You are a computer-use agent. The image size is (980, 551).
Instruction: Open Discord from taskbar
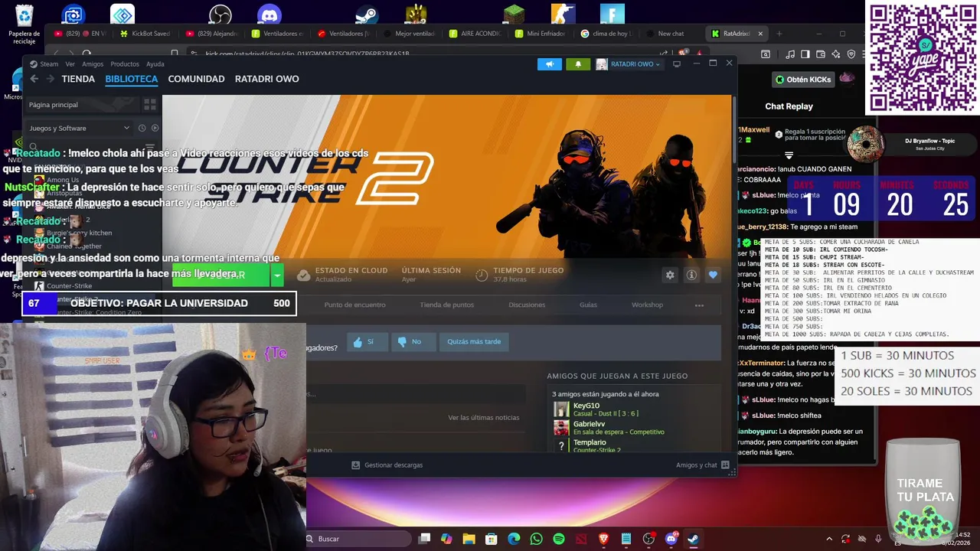(671, 539)
